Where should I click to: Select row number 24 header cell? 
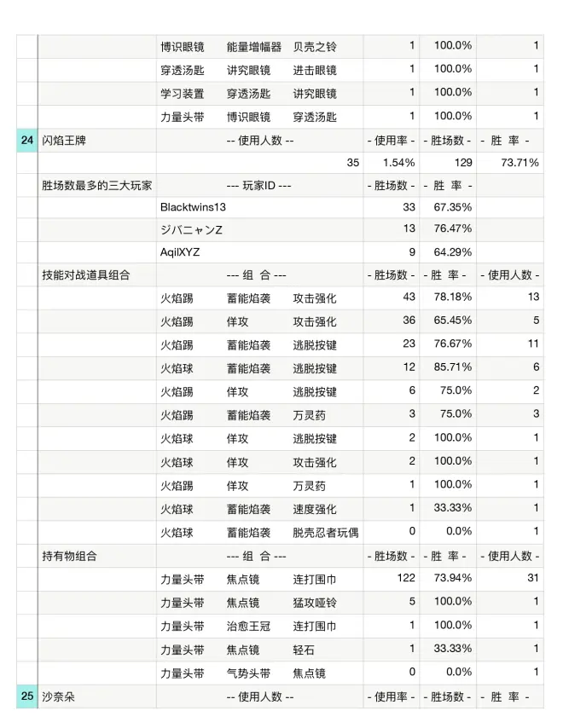tap(26, 140)
